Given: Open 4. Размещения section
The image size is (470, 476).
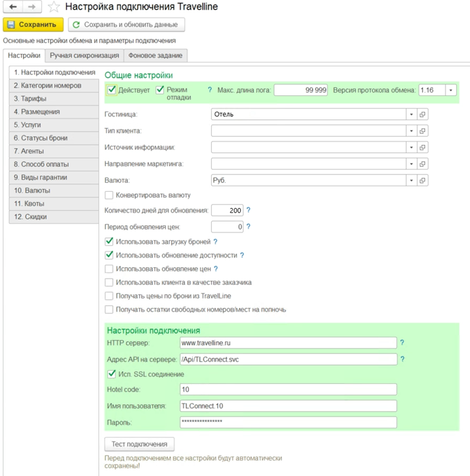Looking at the screenshot, I should [54, 112].
